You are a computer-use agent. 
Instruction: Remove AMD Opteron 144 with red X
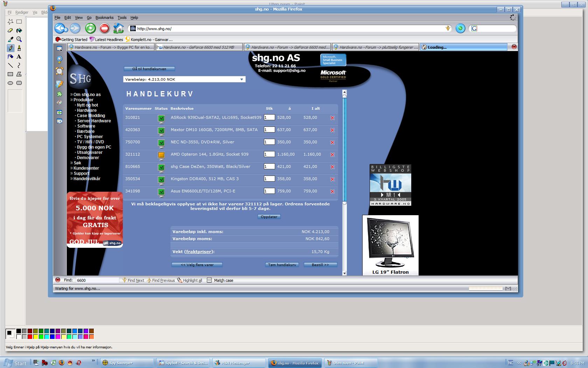[x=332, y=155]
